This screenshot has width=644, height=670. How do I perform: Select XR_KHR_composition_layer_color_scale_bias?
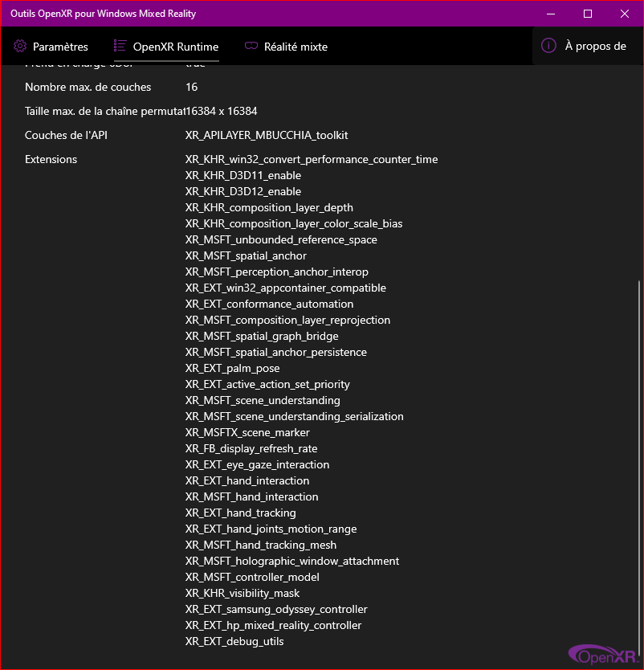coord(294,224)
